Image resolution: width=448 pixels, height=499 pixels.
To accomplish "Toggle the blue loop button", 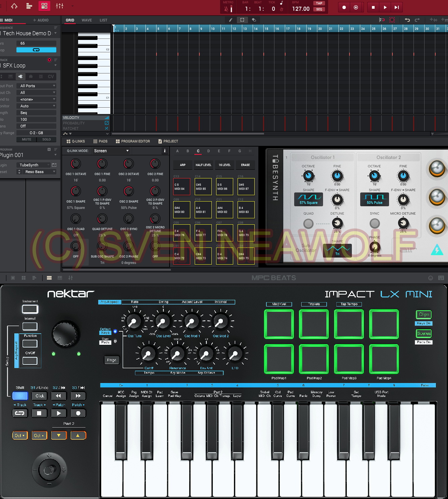I will (36, 50).
